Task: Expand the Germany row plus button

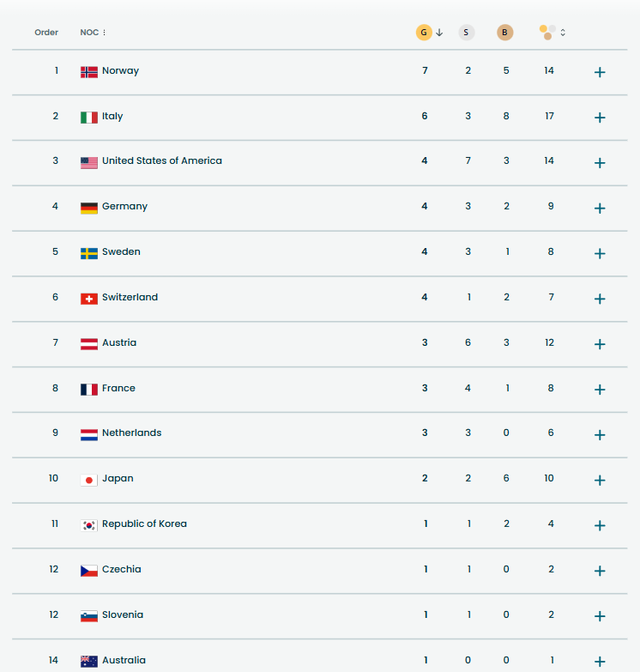Action: [600, 208]
